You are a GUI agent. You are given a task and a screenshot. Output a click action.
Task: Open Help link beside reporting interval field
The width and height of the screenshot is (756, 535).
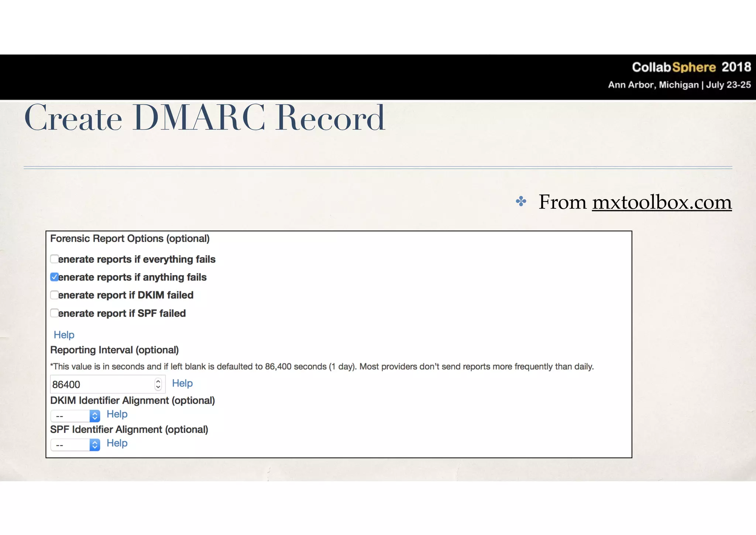[x=182, y=383]
